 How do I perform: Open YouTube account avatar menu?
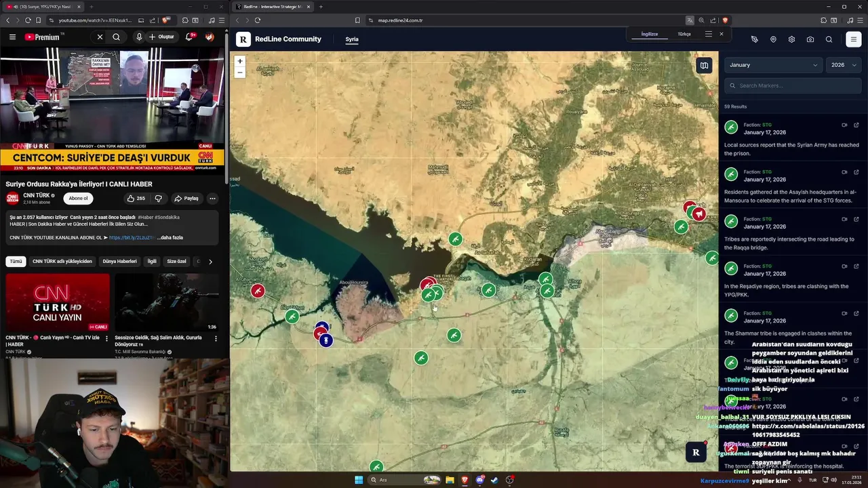click(210, 37)
